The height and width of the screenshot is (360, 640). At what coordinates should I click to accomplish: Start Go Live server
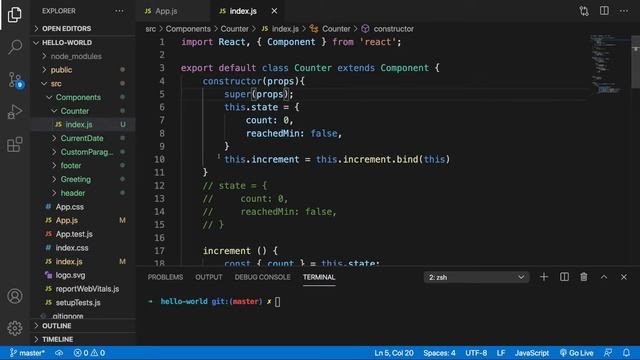click(x=576, y=353)
